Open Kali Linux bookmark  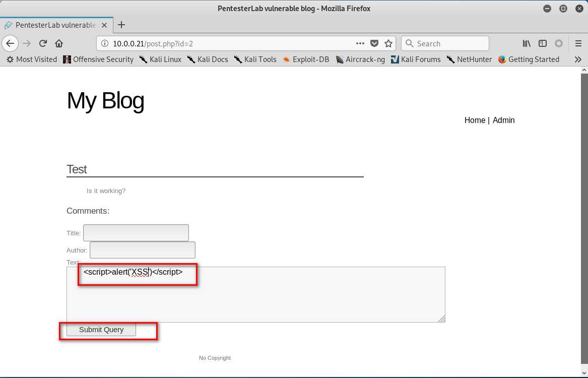coord(160,59)
